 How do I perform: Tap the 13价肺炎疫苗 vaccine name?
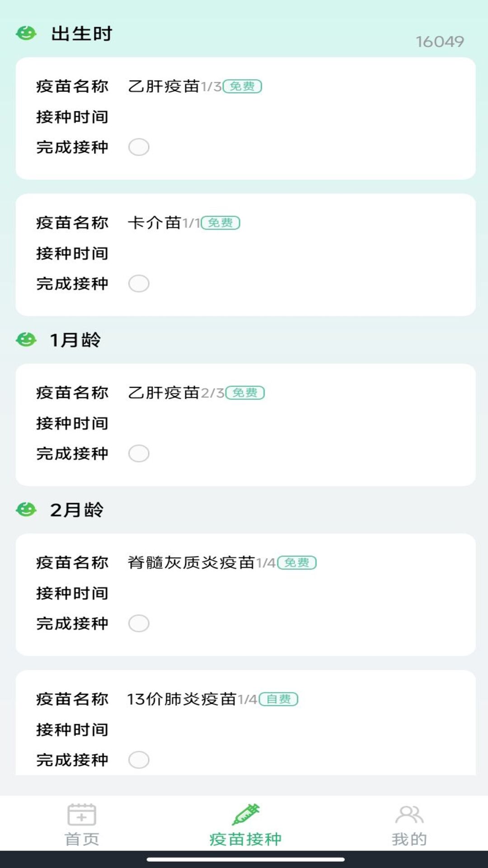[182, 699]
